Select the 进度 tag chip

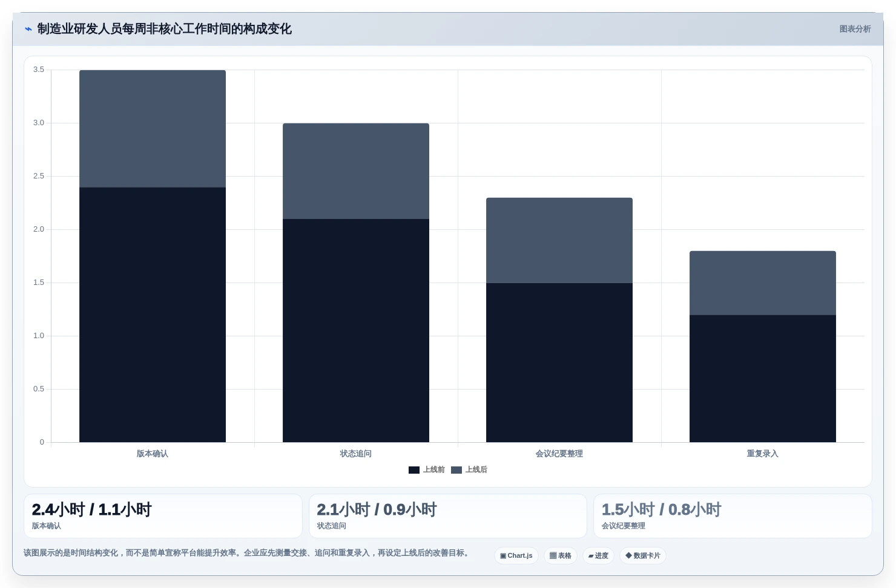[x=598, y=555]
